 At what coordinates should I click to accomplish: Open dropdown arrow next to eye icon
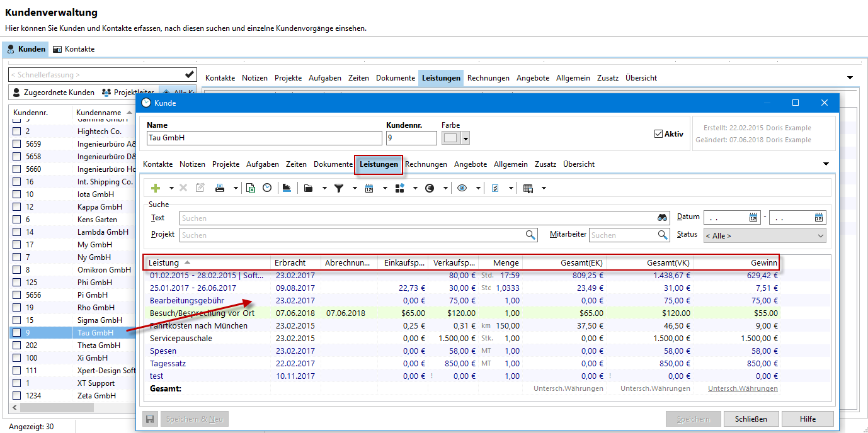click(x=478, y=188)
